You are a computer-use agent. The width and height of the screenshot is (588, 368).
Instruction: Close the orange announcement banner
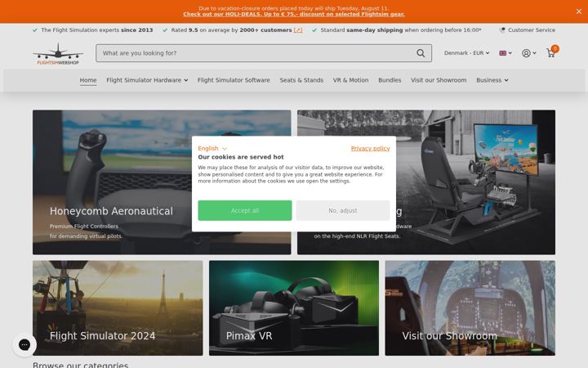pyautogui.click(x=579, y=11)
